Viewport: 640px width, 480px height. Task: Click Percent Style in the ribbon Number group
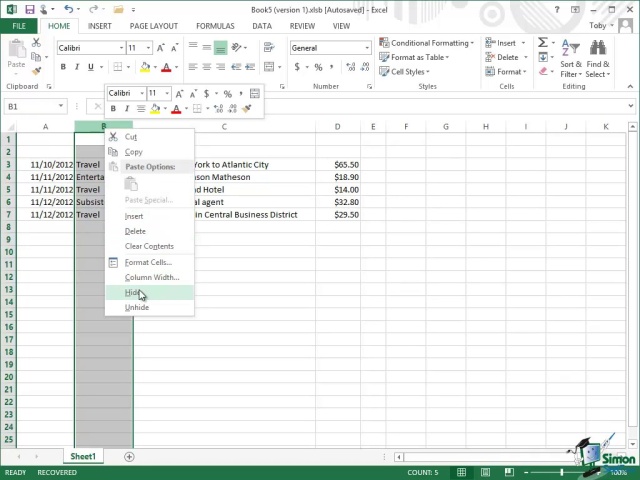pyautogui.click(x=318, y=67)
